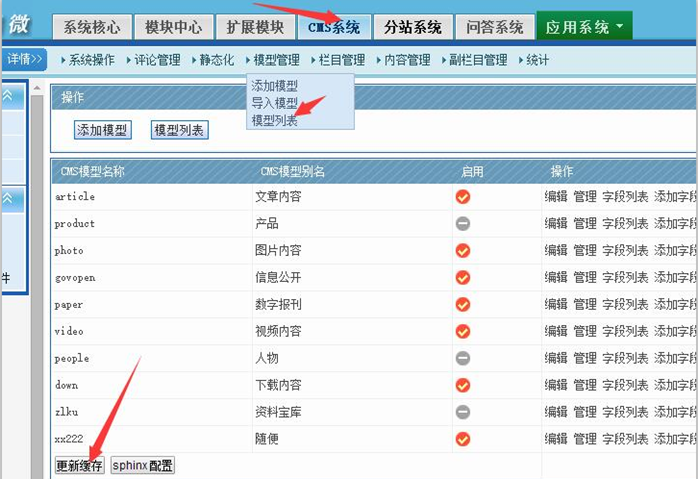Click the status icon for xx222 row
This screenshot has width=698, height=479.
[x=463, y=439]
